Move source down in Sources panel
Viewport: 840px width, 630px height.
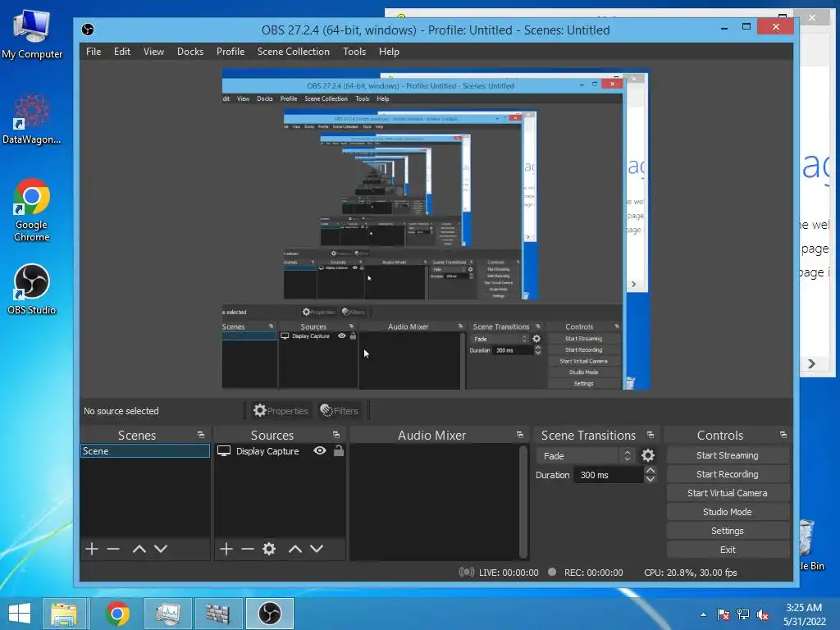317,549
